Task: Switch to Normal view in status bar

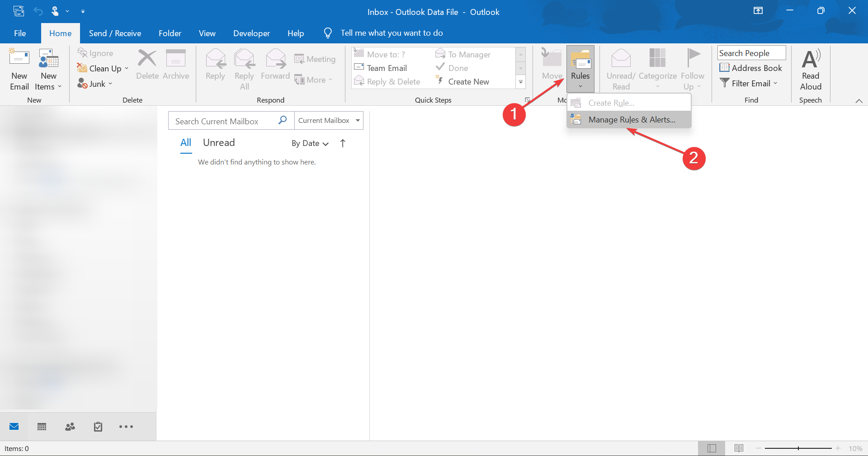Action: tap(712, 448)
